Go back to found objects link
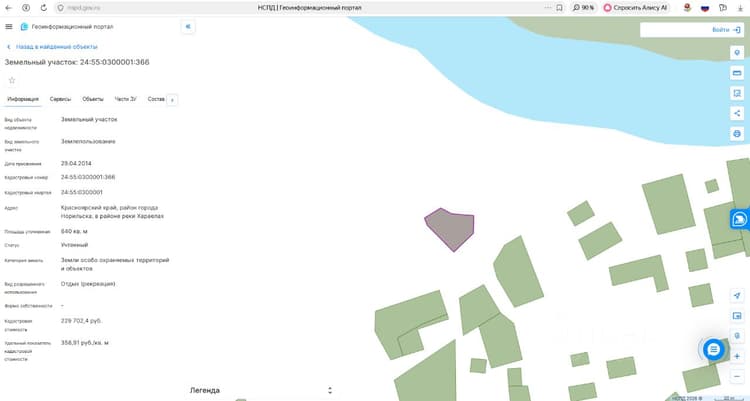 point(52,47)
